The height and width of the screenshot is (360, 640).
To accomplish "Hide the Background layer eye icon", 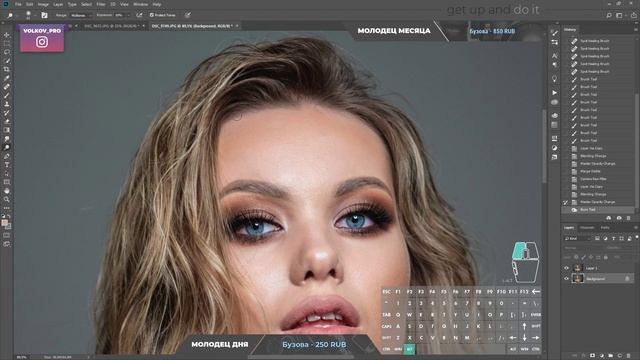I will pos(566,279).
